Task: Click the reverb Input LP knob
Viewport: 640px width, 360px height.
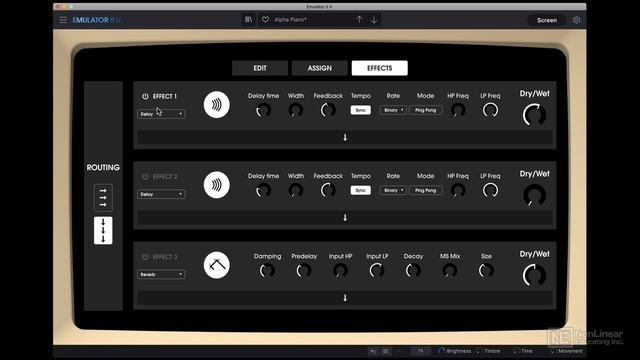Action: [377, 270]
